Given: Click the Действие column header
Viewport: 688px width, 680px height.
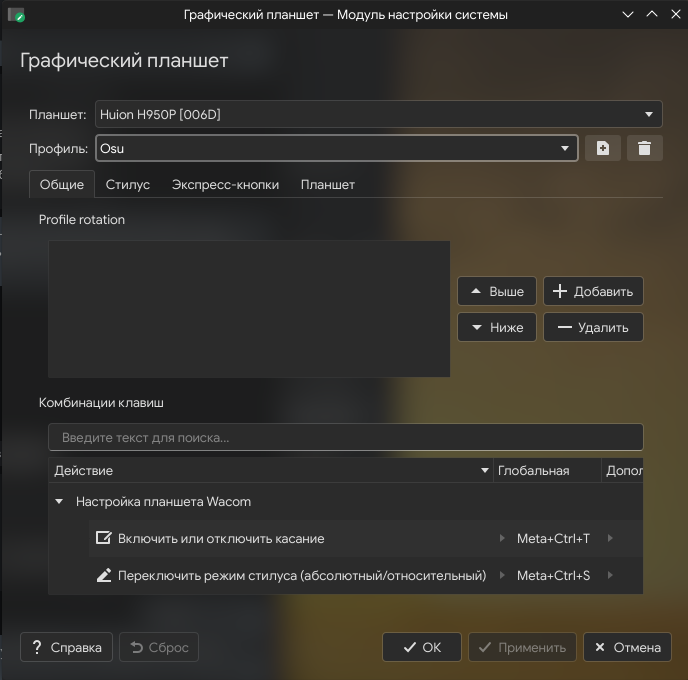Looking at the screenshot, I should (x=271, y=470).
